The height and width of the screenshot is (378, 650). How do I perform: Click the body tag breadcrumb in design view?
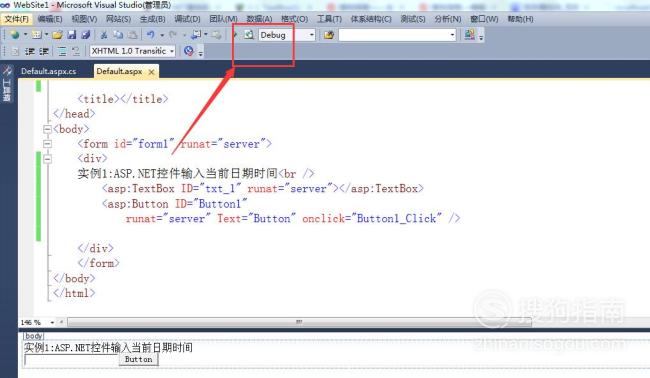click(x=34, y=336)
